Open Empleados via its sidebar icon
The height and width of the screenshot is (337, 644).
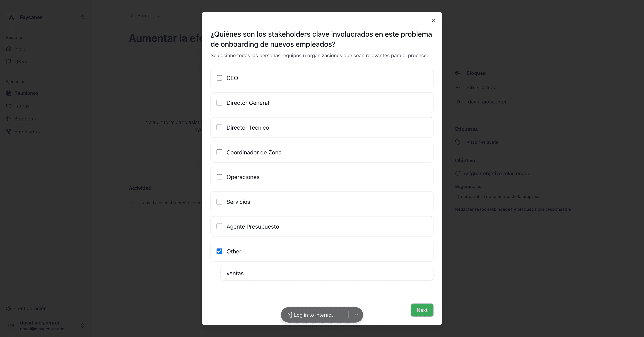(x=9, y=131)
